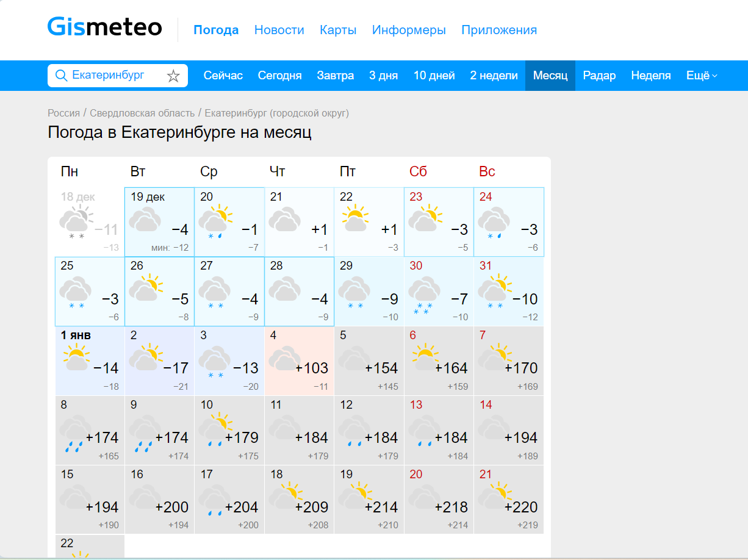The image size is (748, 560).
Task: Open the Неделя tab
Action: 651,76
